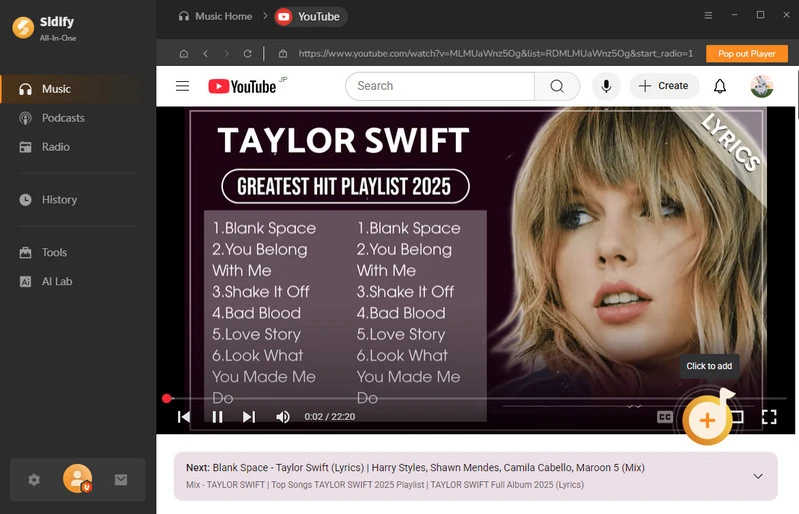Open YouTube notifications bell
This screenshot has width=799, height=514.
click(x=720, y=86)
